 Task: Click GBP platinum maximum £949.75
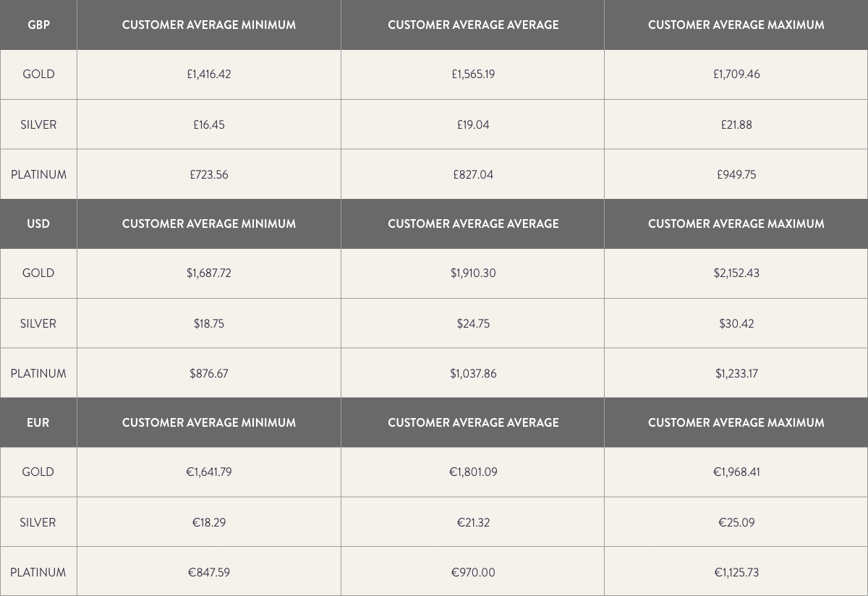[x=736, y=174]
